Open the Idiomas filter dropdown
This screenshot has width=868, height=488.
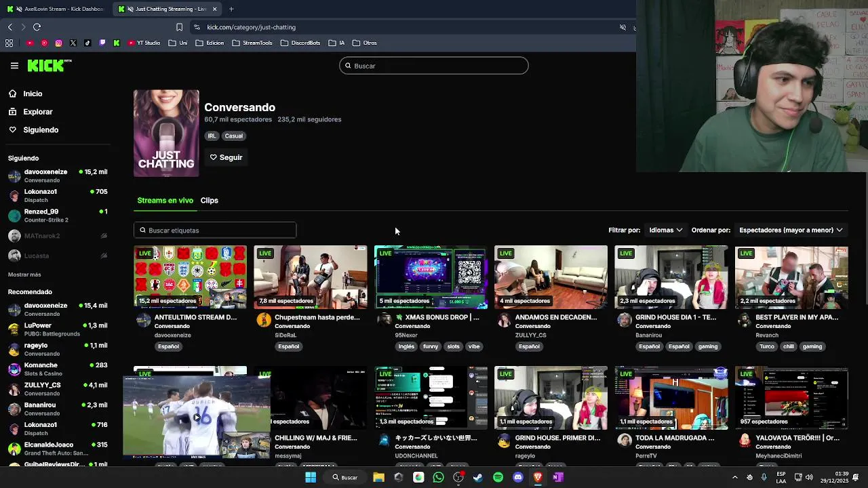tap(665, 230)
